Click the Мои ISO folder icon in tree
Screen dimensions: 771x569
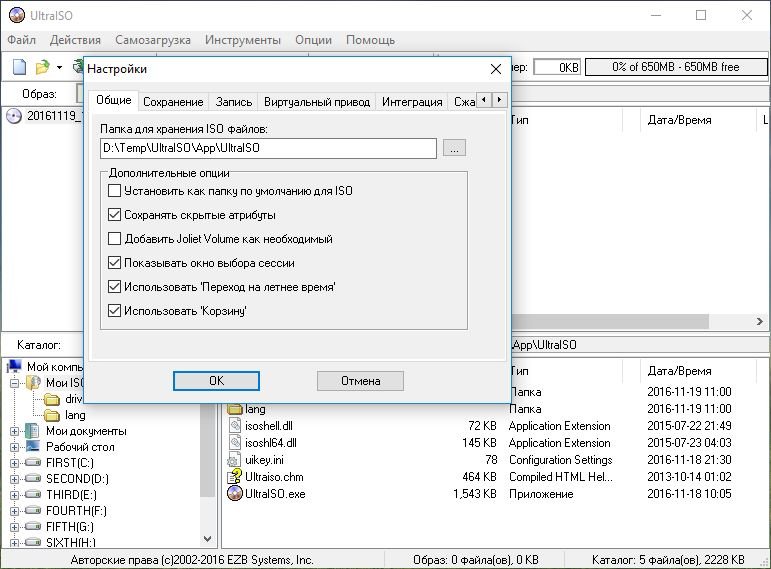click(33, 382)
